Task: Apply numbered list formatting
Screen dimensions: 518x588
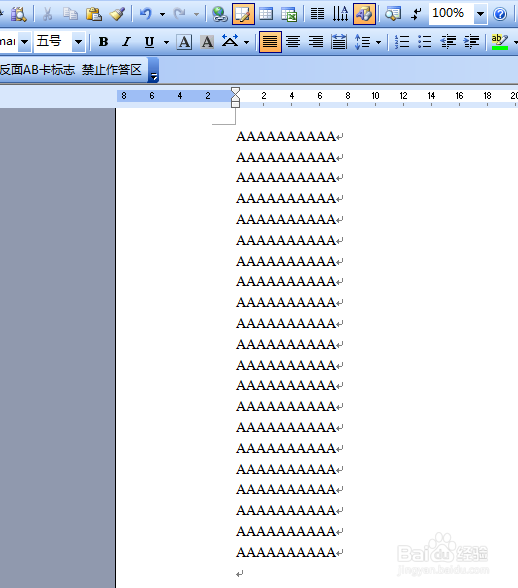Action: click(x=402, y=42)
